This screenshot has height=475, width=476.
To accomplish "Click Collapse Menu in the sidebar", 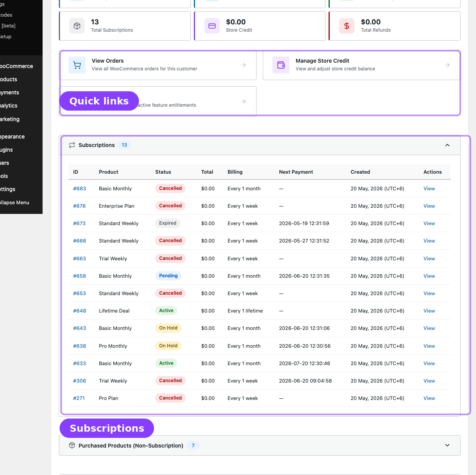I will [14, 202].
